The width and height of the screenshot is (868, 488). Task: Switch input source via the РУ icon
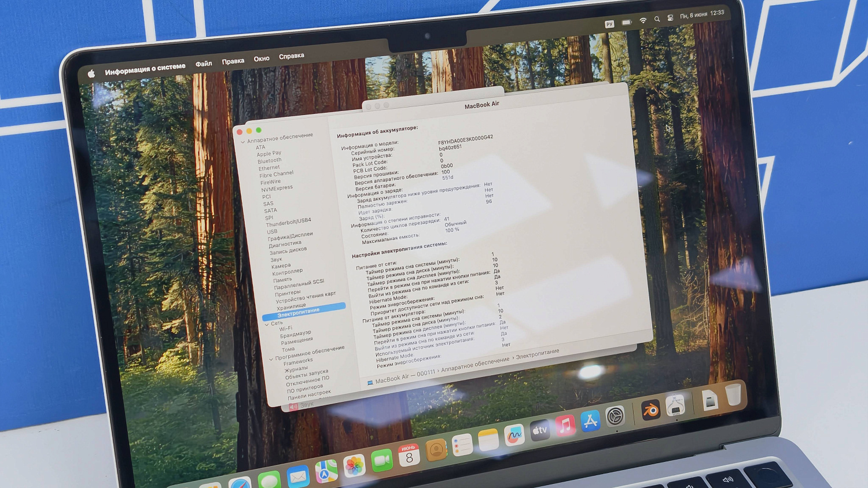(x=609, y=24)
